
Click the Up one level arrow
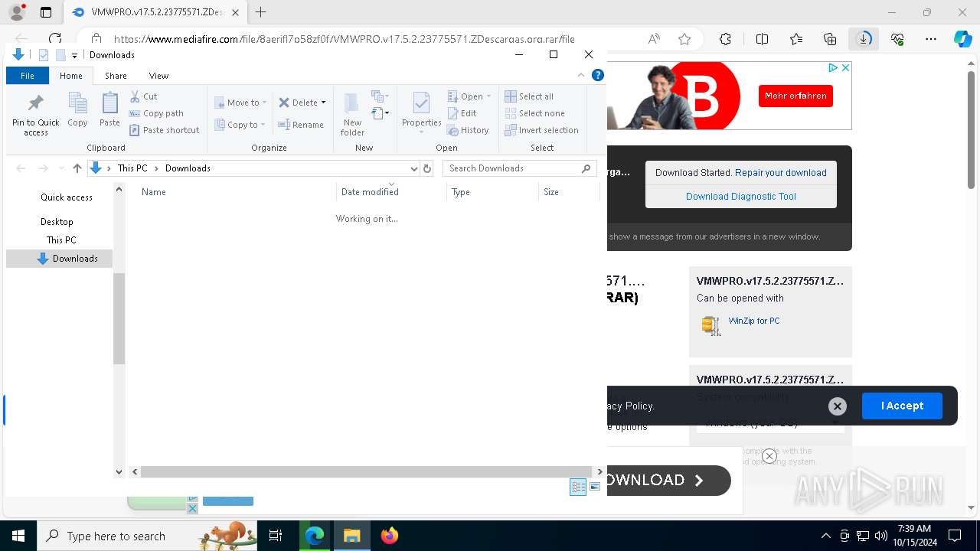[x=77, y=168]
